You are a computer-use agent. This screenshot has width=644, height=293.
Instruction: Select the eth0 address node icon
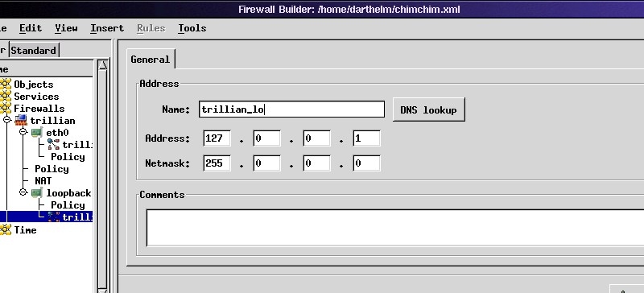point(53,145)
